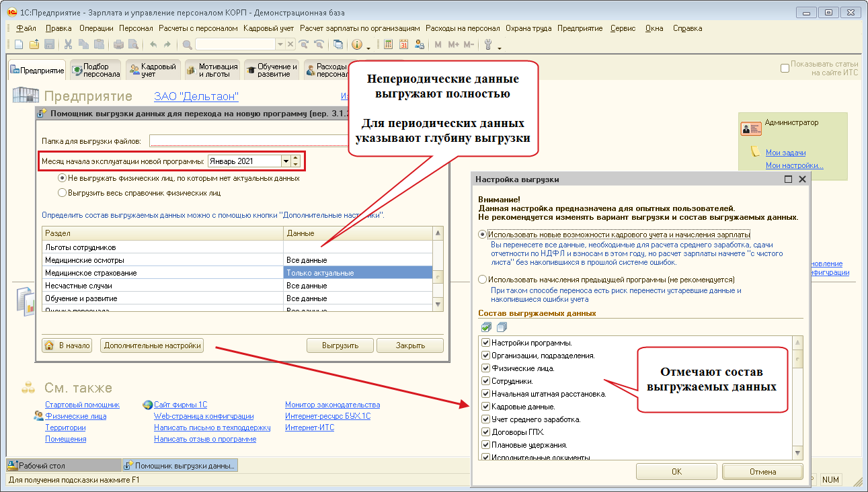Click the Undo arrow in the toolbar
This screenshot has height=492, width=868.
click(x=153, y=44)
